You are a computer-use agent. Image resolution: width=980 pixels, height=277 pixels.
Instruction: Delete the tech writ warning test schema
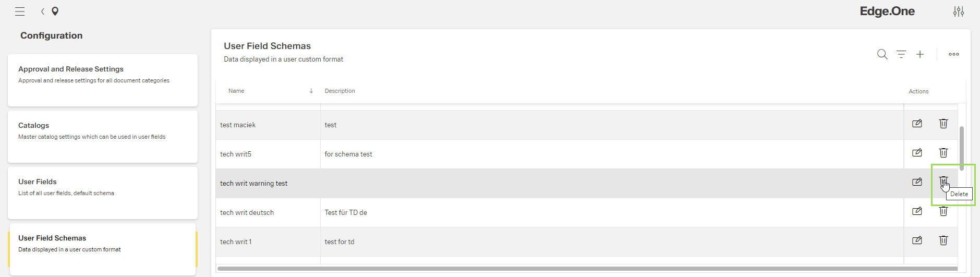(943, 182)
